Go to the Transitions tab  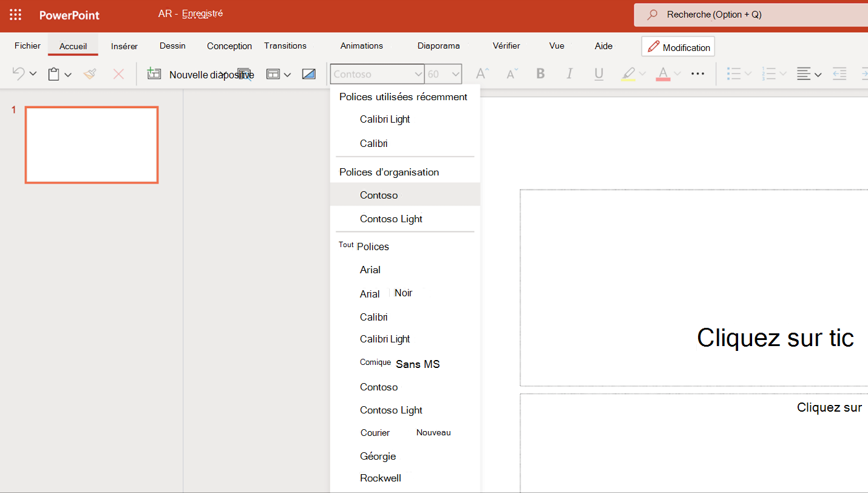[285, 46]
